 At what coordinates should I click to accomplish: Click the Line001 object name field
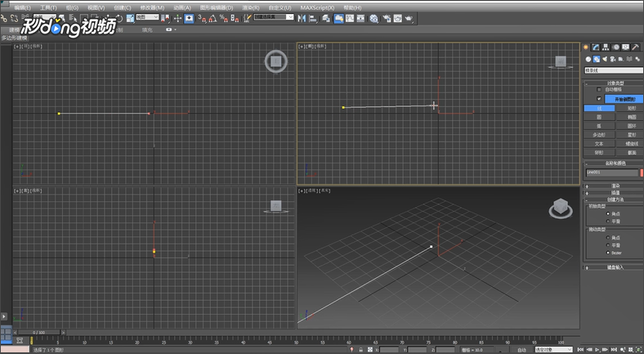pyautogui.click(x=611, y=173)
